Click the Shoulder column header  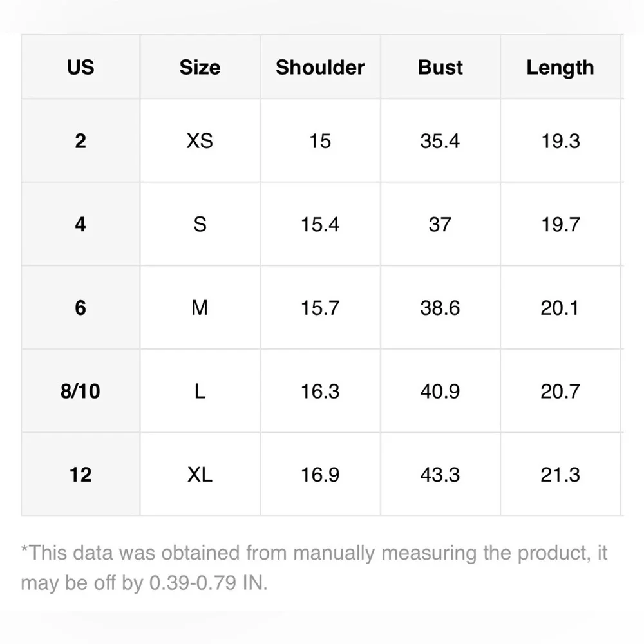(320, 67)
